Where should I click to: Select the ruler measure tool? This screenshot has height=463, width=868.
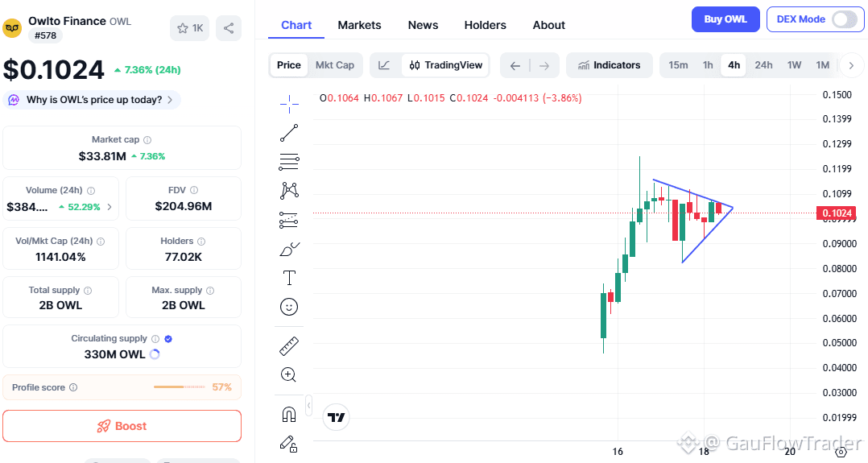(x=289, y=346)
